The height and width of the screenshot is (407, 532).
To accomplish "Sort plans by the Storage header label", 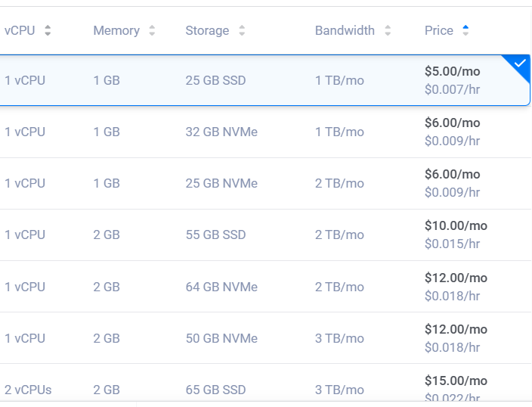I will point(207,31).
